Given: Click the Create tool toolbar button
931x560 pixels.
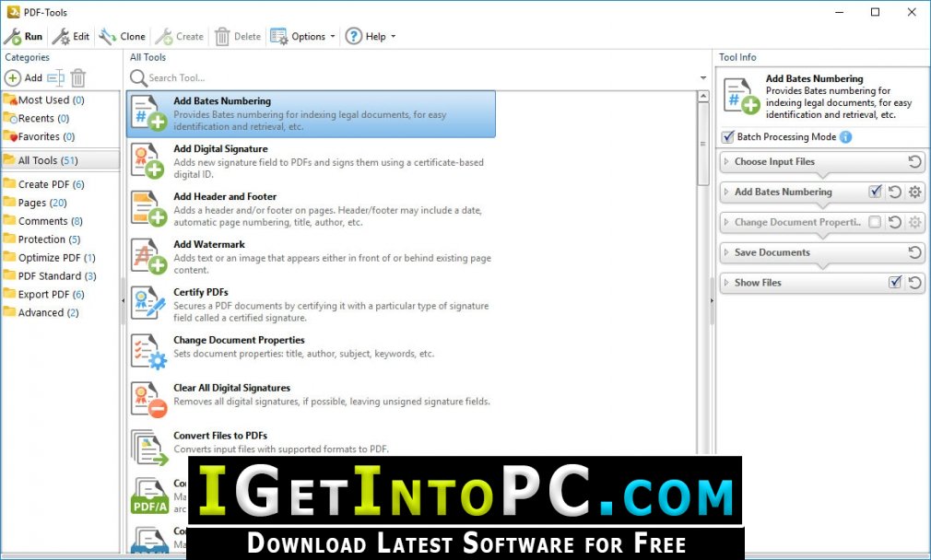Looking at the screenshot, I should (180, 37).
